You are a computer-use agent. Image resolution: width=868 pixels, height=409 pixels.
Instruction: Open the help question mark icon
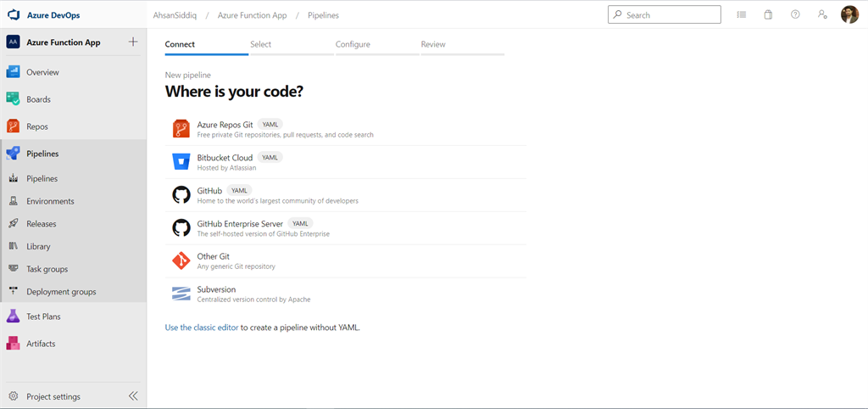pos(795,15)
